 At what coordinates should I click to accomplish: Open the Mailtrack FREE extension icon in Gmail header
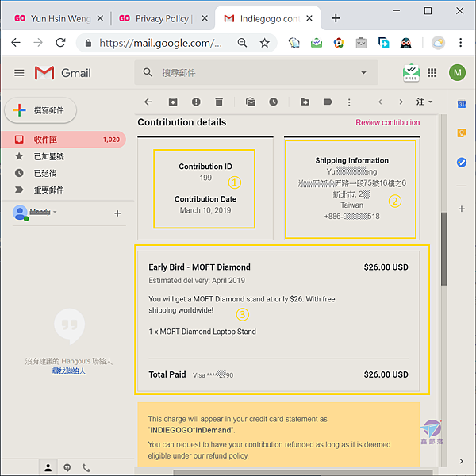pos(411,73)
